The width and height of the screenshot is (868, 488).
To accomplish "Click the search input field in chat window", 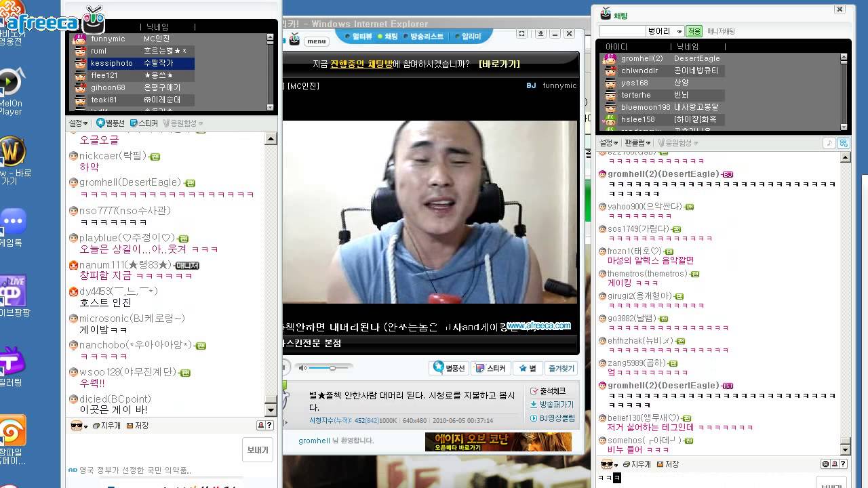I will 623,31.
